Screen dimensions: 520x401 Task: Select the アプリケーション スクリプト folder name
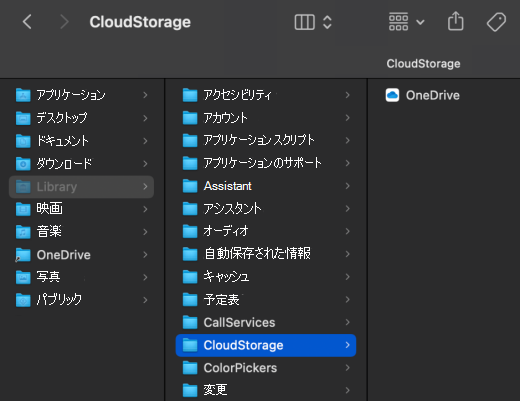point(259,140)
